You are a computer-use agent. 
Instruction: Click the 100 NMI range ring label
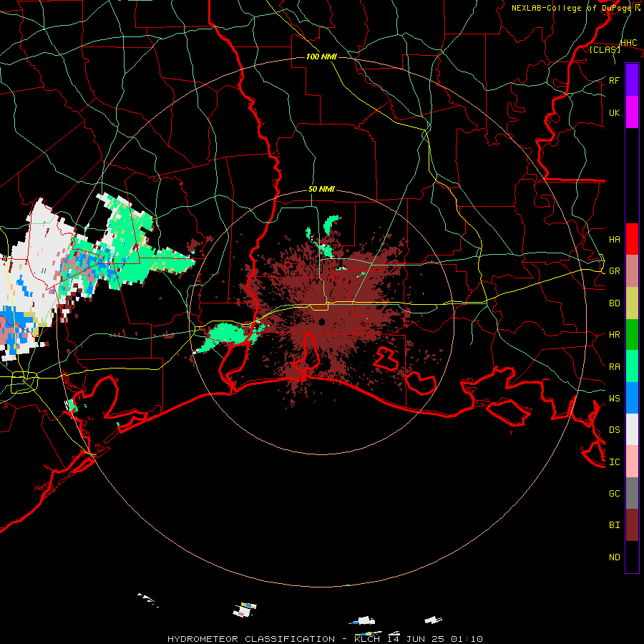pos(321,57)
